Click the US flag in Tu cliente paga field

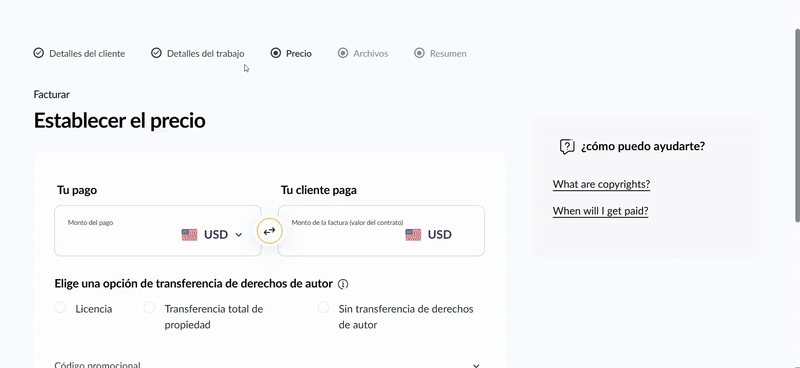coord(413,235)
